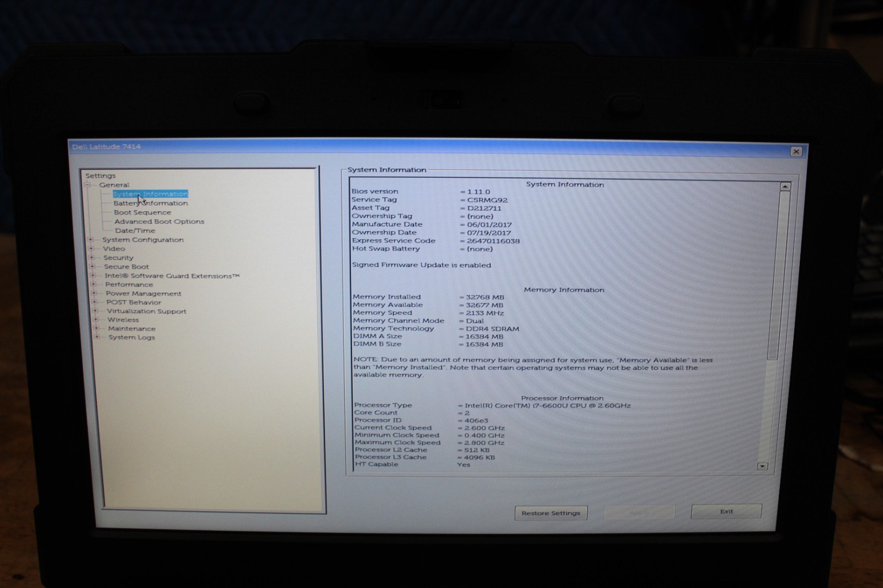Click the Express Service Code value 26470116038
The width and height of the screenshot is (883, 588).
(x=493, y=241)
